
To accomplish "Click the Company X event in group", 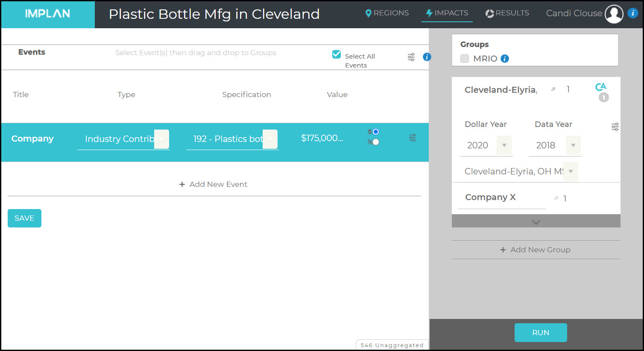I will click(490, 197).
